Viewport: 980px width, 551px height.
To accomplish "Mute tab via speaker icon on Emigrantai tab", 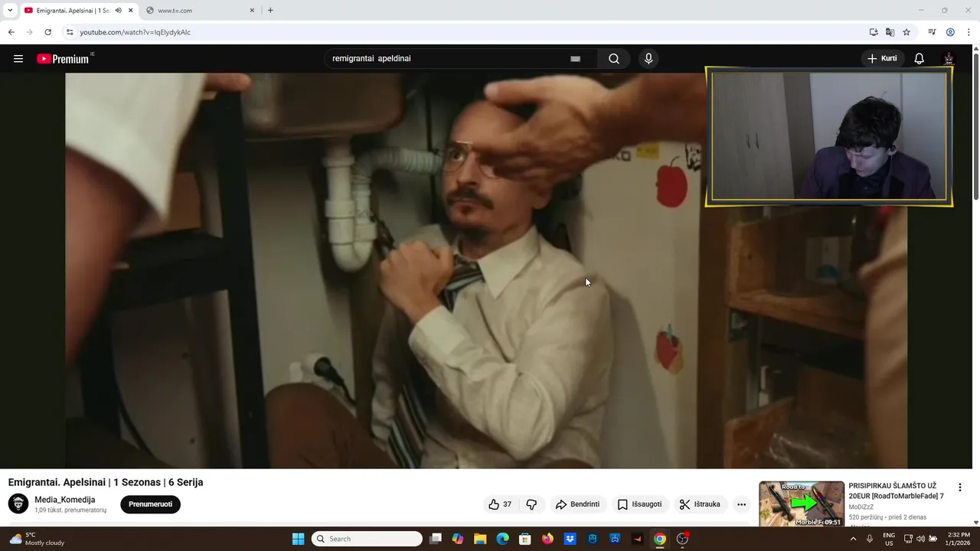I will 118,11.
